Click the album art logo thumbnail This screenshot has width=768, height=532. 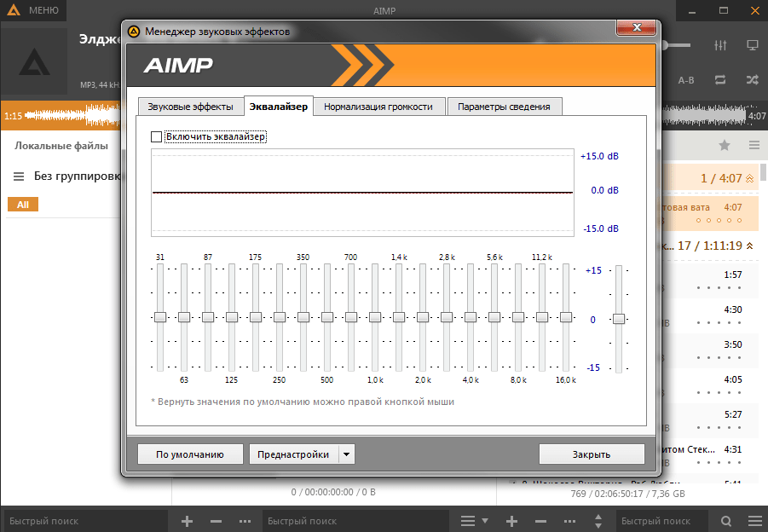(34, 61)
